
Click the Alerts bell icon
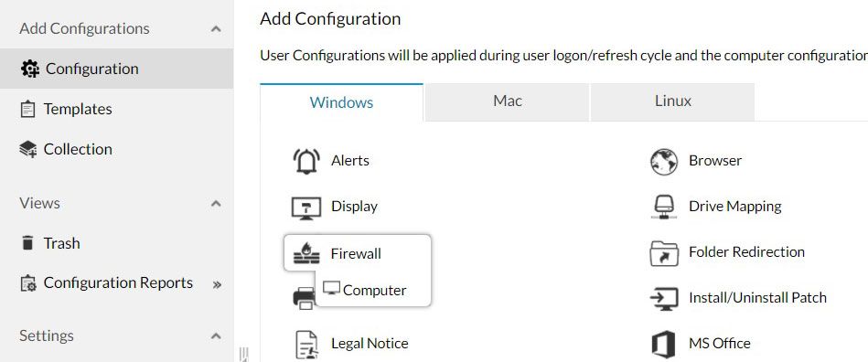(306, 162)
